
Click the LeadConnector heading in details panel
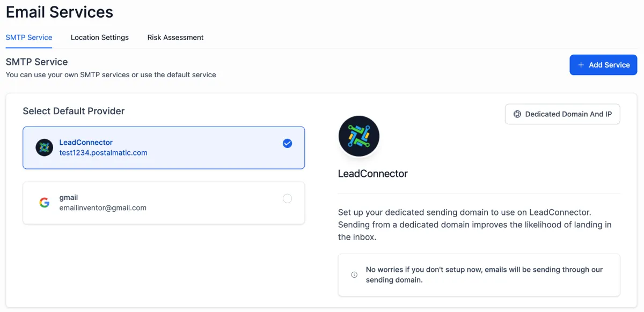tap(372, 174)
